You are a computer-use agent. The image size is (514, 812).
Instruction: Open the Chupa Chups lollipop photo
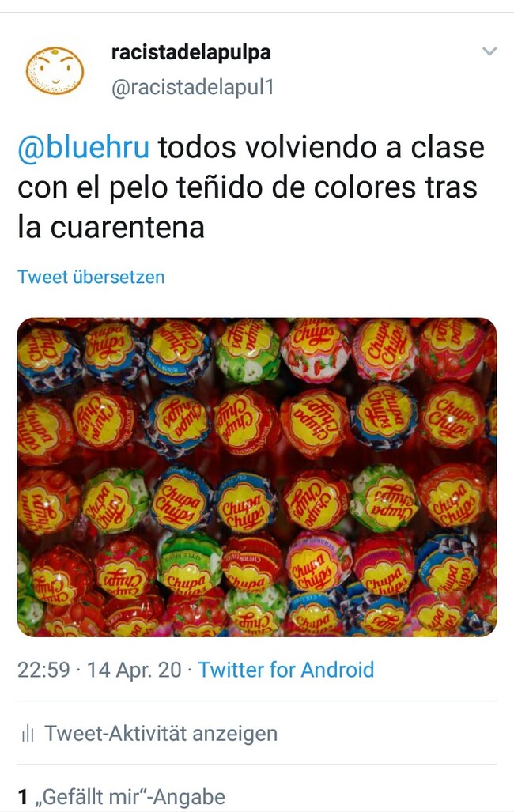(257, 477)
